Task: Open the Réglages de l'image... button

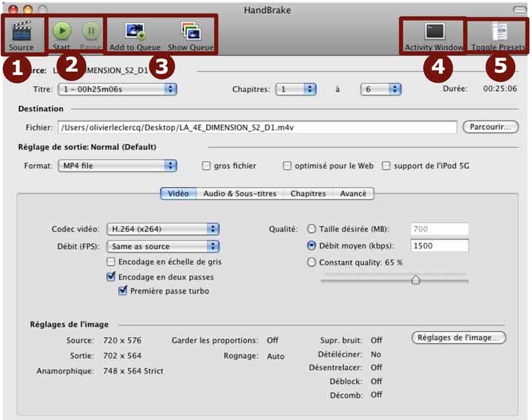Action: coord(459,338)
